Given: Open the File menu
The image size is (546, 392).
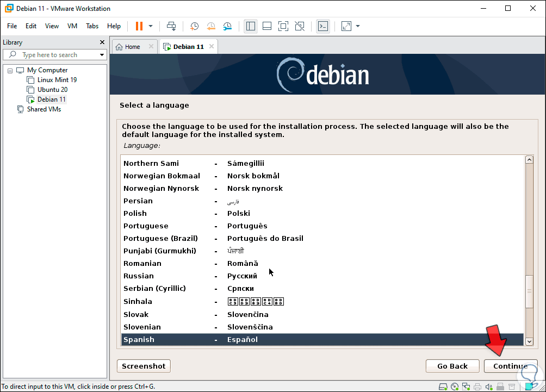Looking at the screenshot, I should (12, 26).
